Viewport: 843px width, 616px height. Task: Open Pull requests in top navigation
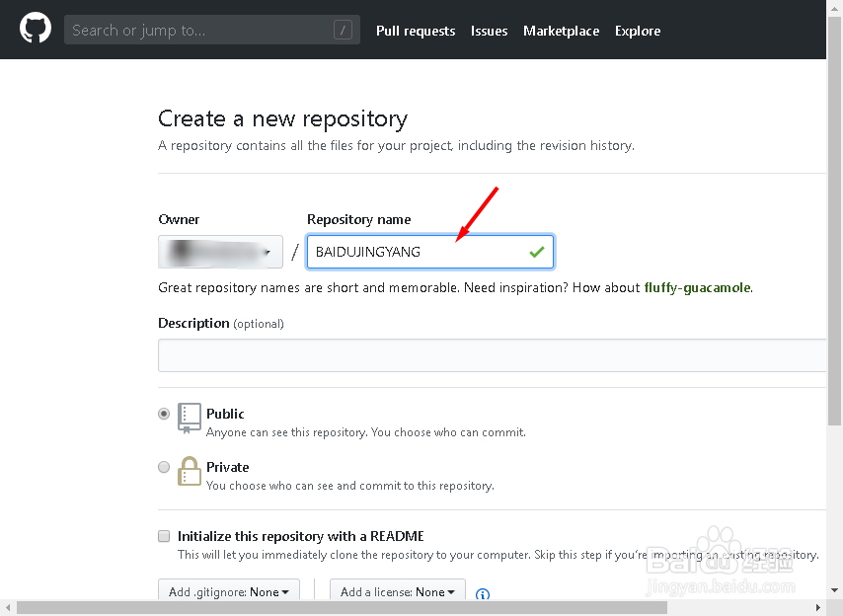416,31
